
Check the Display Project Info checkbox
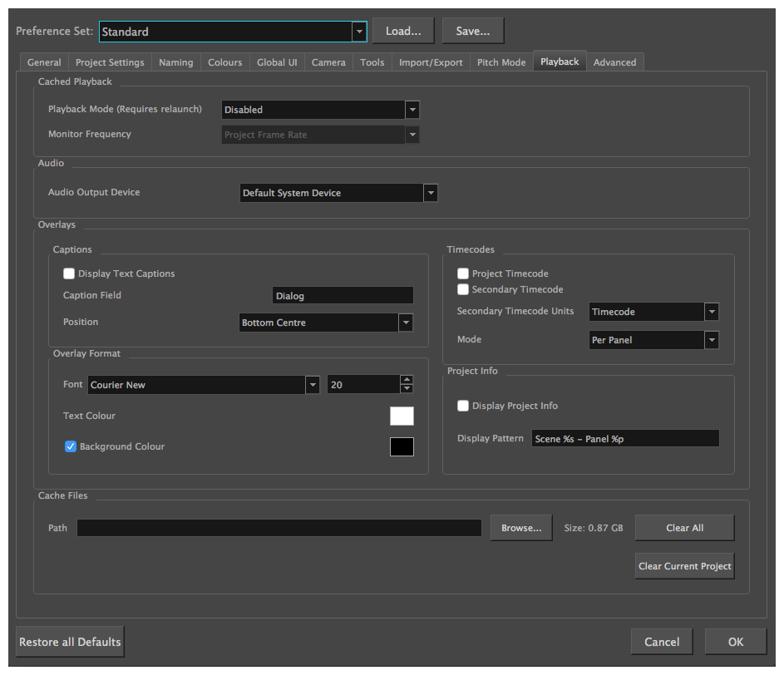[x=463, y=406]
